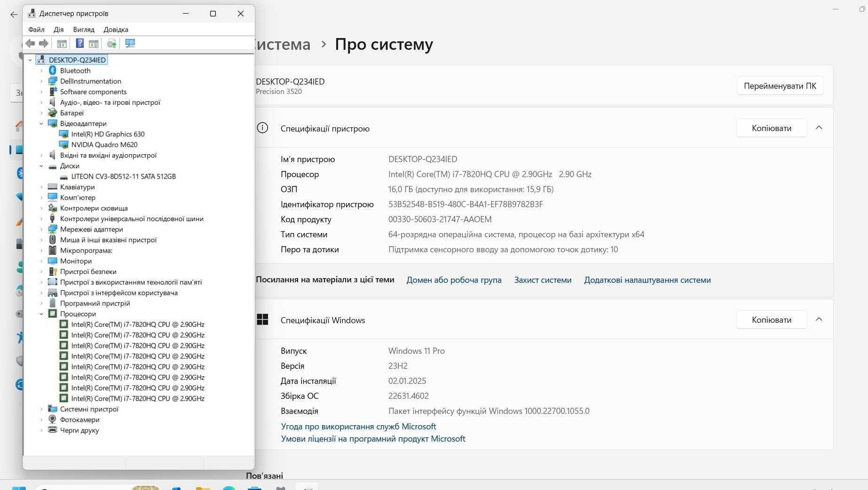Toggle the console tree pane toolbar icon
This screenshot has width=868, height=490.
tap(62, 44)
